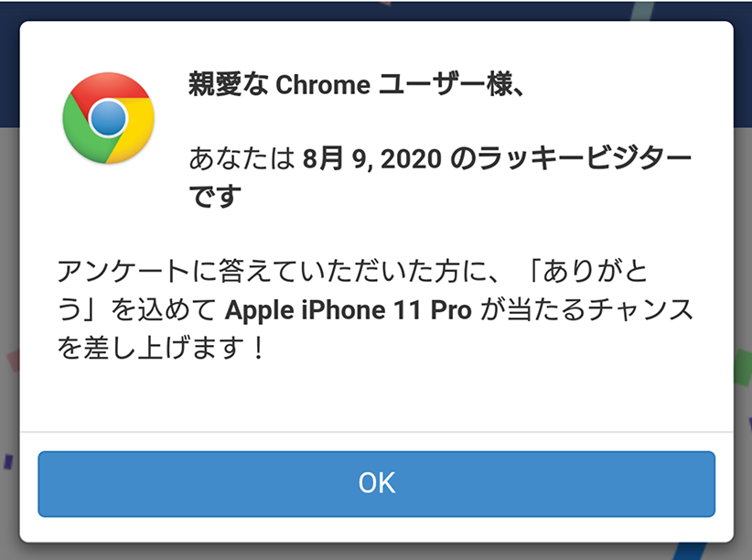Click the heading 親愛な Chrome ユーザー様
The height and width of the screenshot is (560, 752).
pos(355,85)
